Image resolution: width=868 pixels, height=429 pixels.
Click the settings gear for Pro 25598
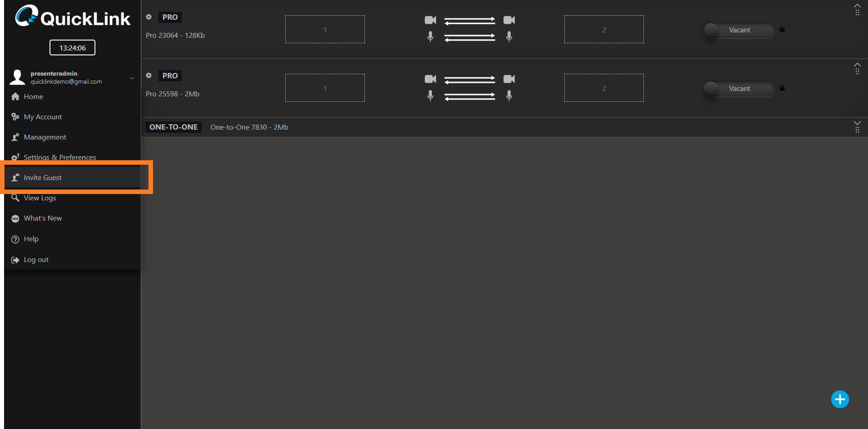click(149, 76)
